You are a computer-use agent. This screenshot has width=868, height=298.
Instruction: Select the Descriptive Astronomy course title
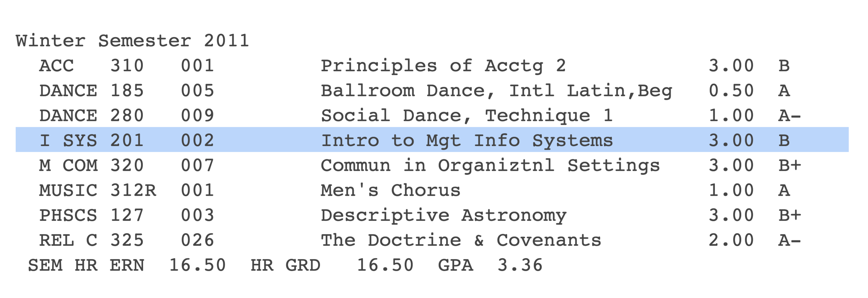point(443,216)
